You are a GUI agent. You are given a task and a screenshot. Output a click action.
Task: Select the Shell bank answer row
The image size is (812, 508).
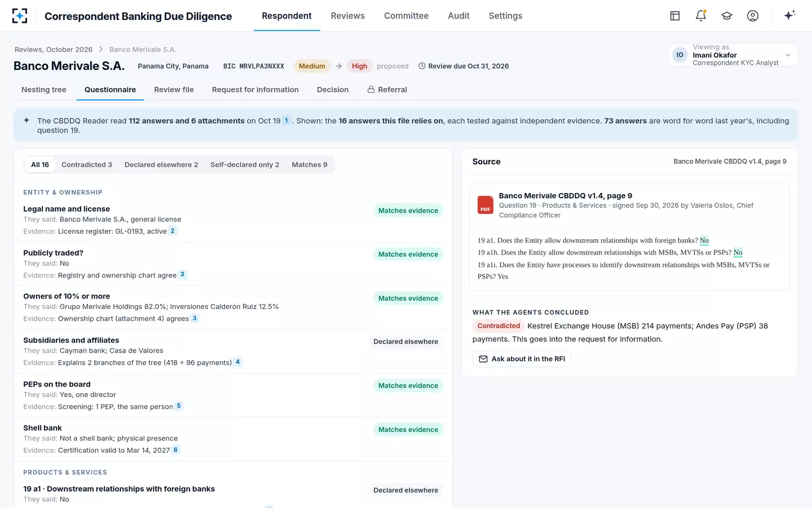pos(233,439)
